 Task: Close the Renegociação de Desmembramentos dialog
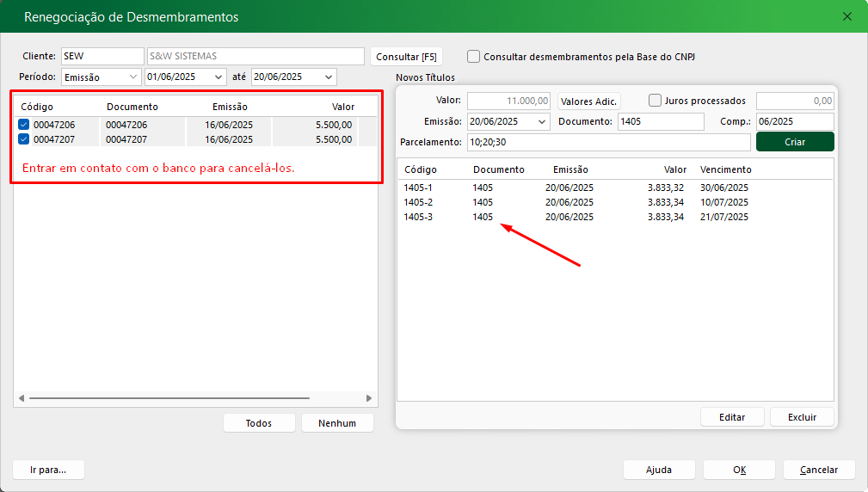[x=847, y=16]
